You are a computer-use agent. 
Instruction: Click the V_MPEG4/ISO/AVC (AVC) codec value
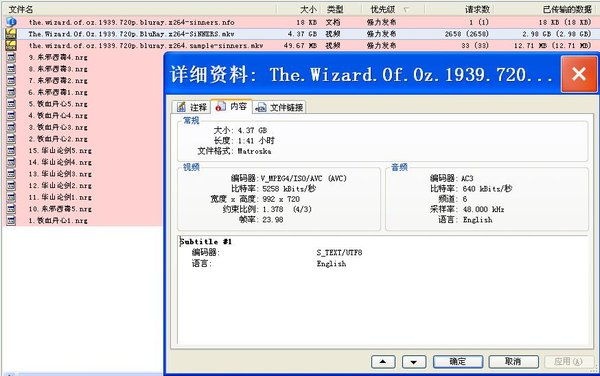303,178
